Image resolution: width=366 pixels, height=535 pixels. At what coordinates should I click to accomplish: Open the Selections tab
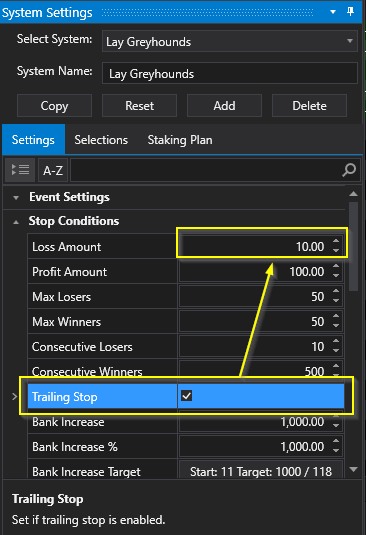(101, 140)
